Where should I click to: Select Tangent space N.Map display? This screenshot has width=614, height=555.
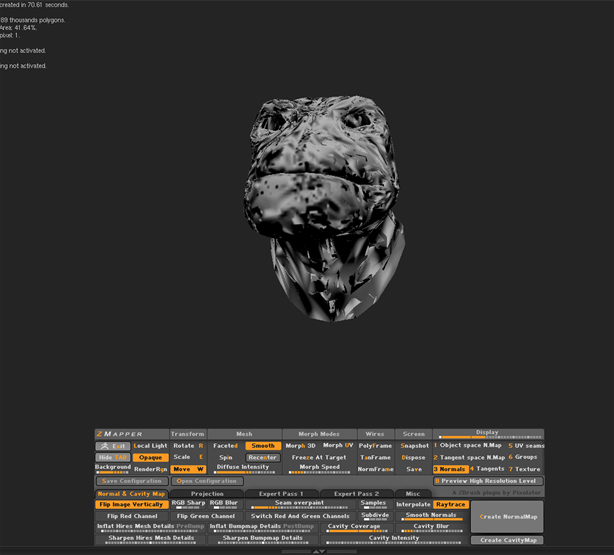[469, 457]
